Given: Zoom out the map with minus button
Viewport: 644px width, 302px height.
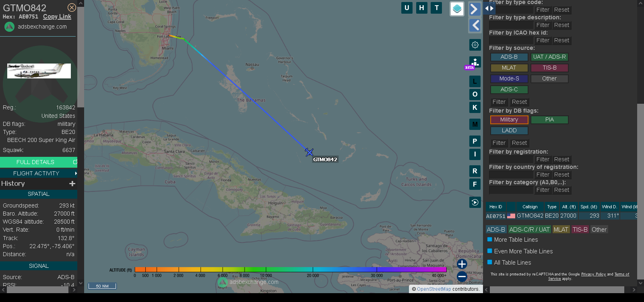Looking at the screenshot, I should [x=462, y=276].
